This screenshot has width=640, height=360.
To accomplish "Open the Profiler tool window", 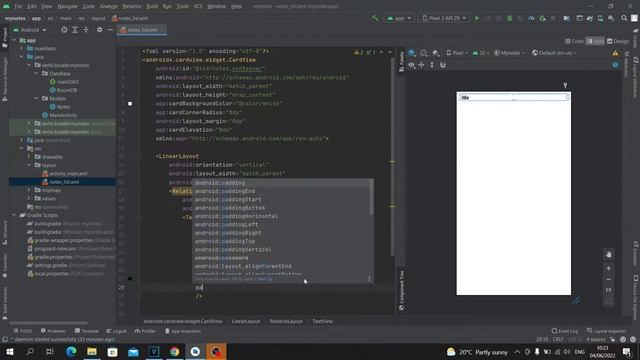I will [145, 331].
